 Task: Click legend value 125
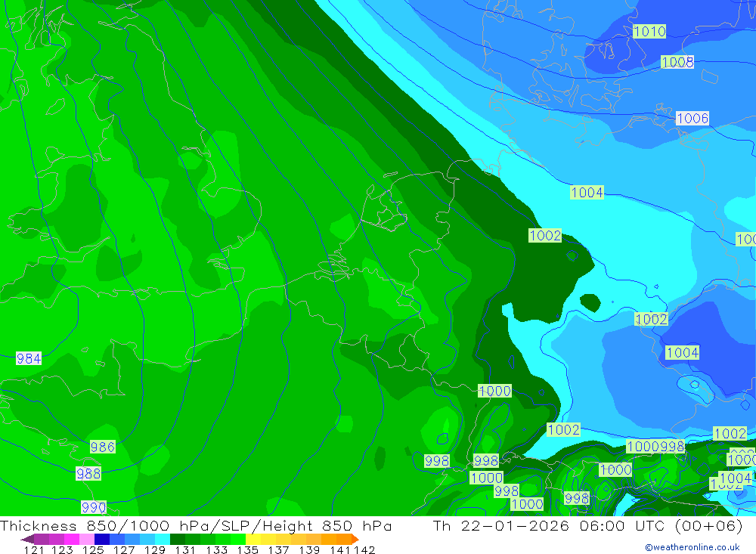tap(93, 549)
